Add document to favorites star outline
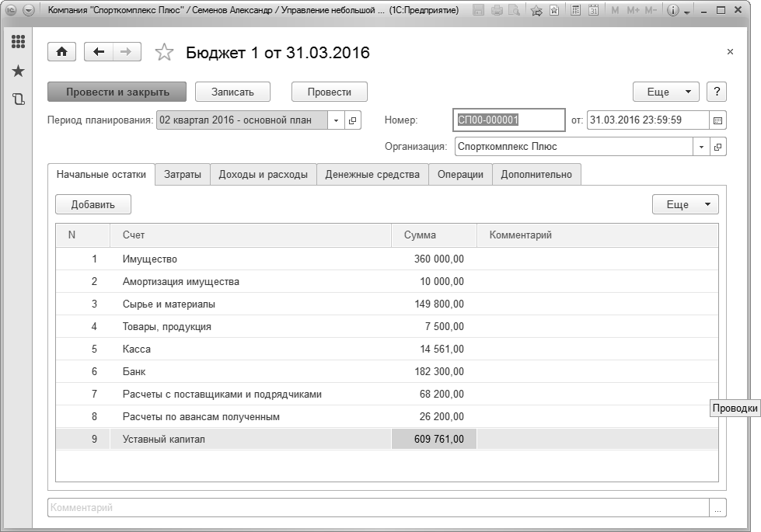 tap(164, 52)
